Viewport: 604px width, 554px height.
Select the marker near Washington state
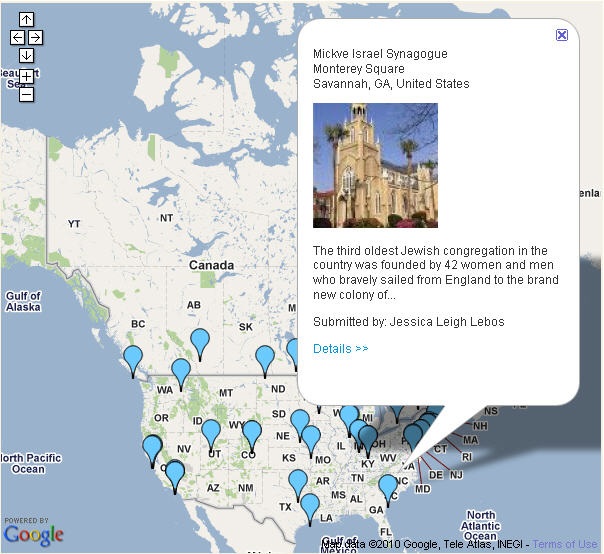(181, 375)
